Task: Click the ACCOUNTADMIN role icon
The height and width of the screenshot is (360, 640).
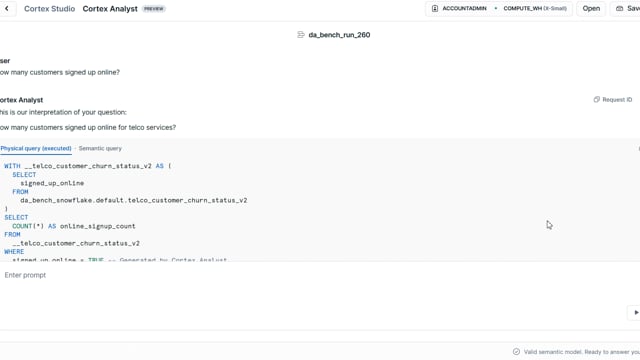Action: [435, 9]
